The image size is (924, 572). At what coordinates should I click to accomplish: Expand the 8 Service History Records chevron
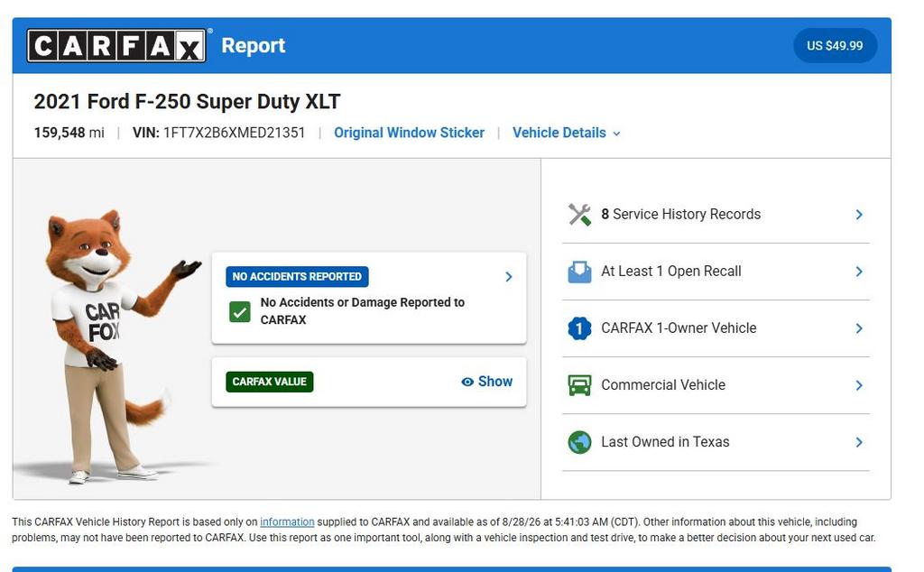pos(859,215)
